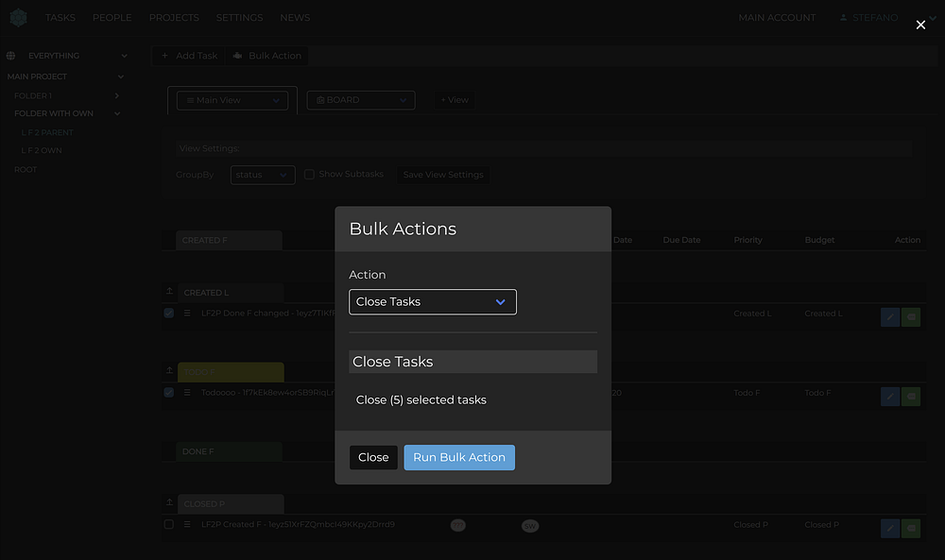The width and height of the screenshot is (945, 560).
Task: Click the edit pencil icon for Todoooo row
Action: pos(889,397)
